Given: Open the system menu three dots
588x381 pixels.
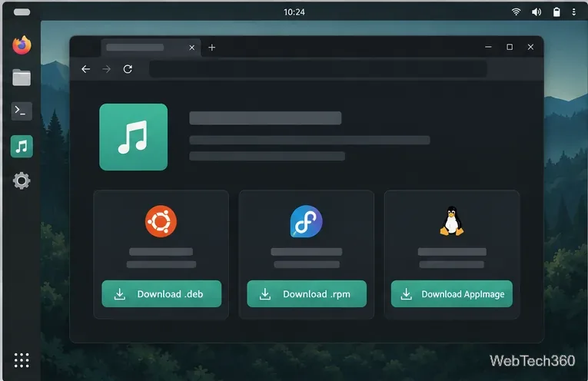Looking at the screenshot, I should (573, 12).
